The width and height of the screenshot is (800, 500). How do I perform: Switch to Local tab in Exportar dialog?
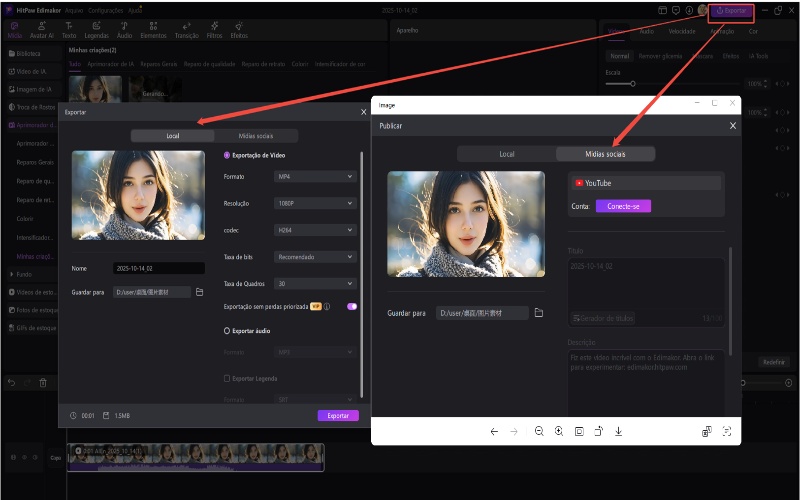coord(172,136)
